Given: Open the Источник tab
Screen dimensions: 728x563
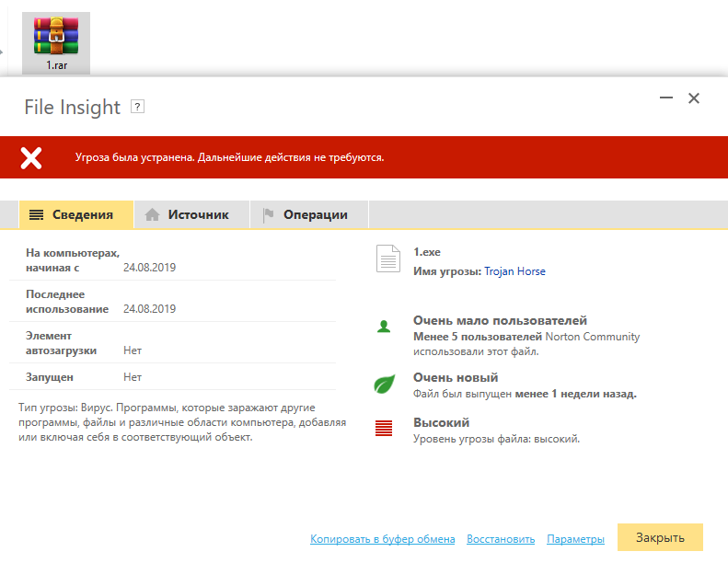Looking at the screenshot, I should point(191,214).
